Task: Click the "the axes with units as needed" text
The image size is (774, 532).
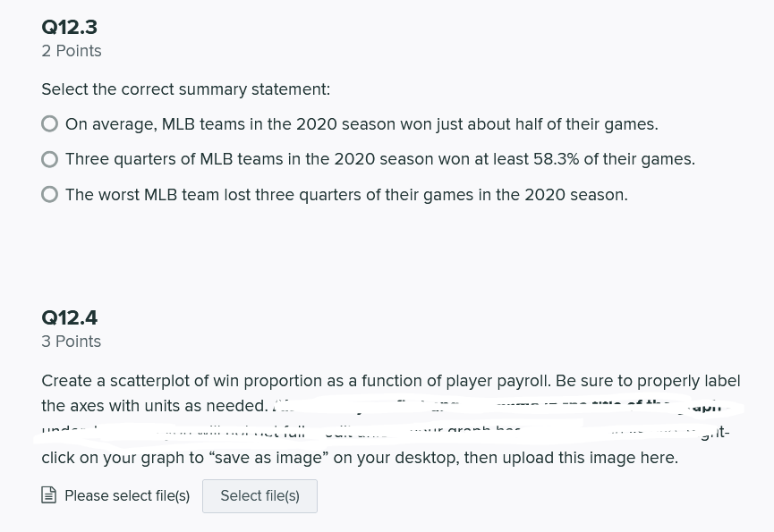Action: [154, 406]
